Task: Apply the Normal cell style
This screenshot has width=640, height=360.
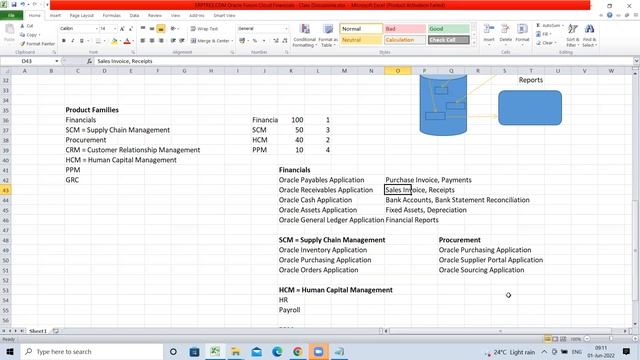Action: click(361, 29)
